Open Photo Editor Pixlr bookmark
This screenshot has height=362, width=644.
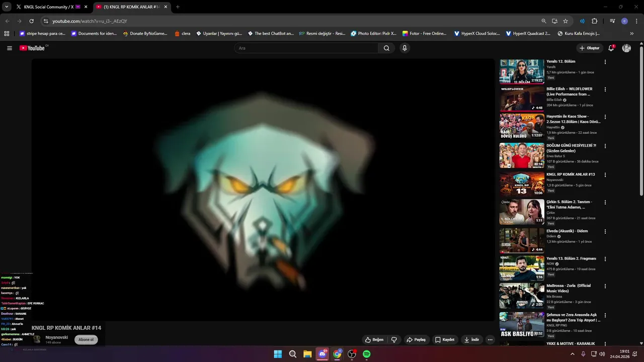pyautogui.click(x=373, y=34)
